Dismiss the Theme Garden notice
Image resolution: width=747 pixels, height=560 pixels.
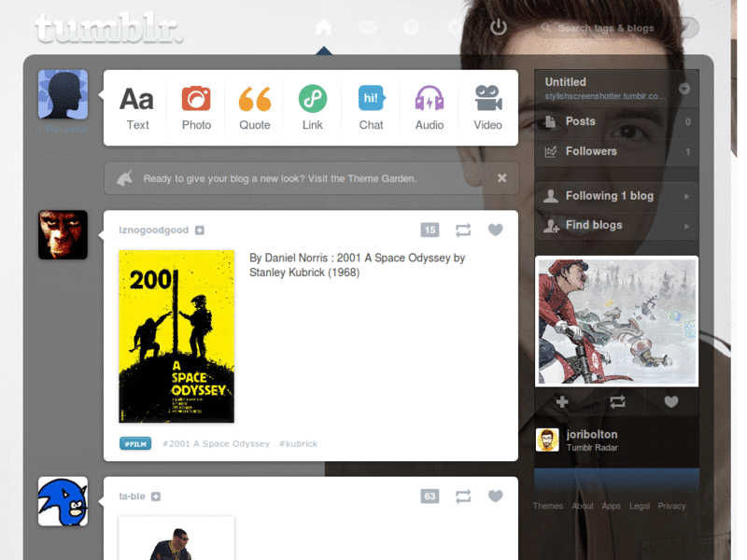tap(502, 178)
